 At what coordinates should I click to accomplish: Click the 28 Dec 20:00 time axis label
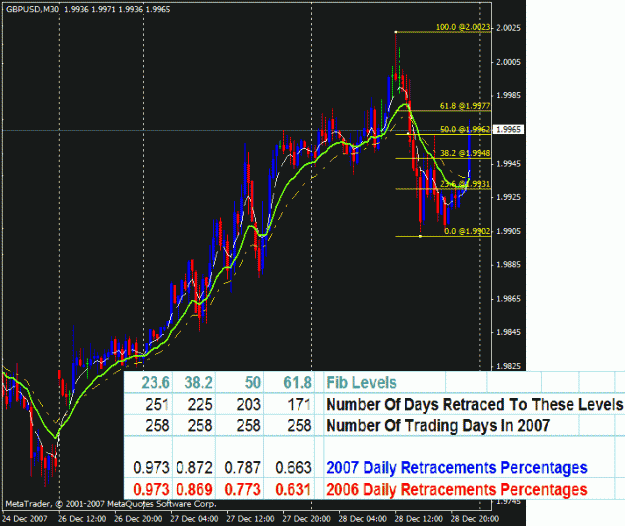click(475, 519)
